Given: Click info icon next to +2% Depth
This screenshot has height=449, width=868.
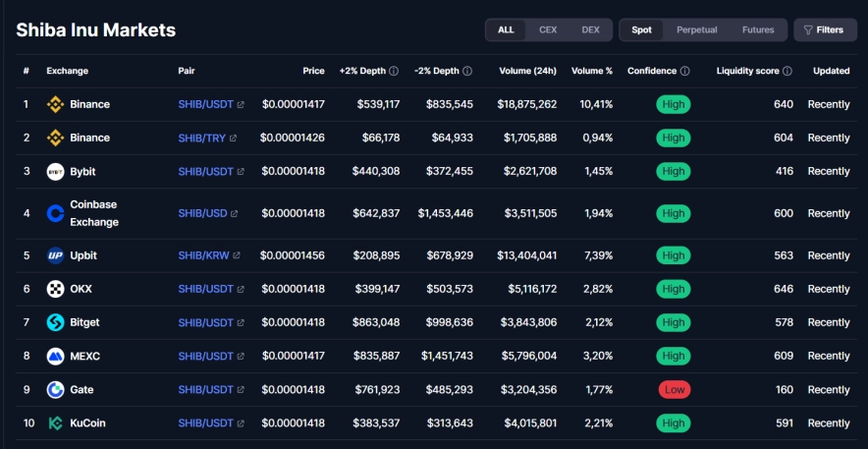Looking at the screenshot, I should point(394,71).
